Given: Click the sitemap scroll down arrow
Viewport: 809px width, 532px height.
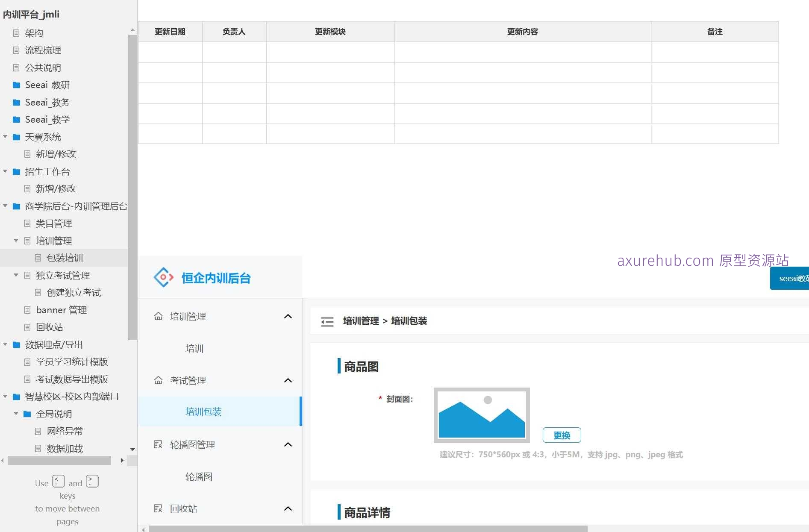Looking at the screenshot, I should click(x=132, y=449).
